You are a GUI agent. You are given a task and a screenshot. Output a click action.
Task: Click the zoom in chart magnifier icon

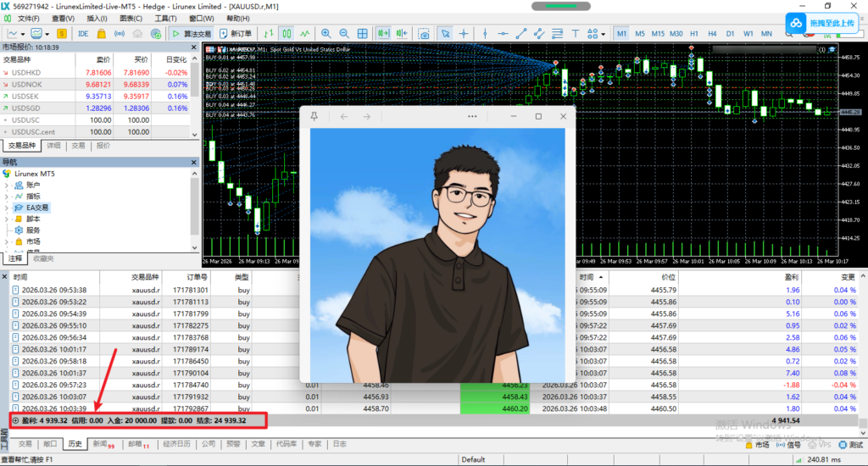click(x=326, y=34)
